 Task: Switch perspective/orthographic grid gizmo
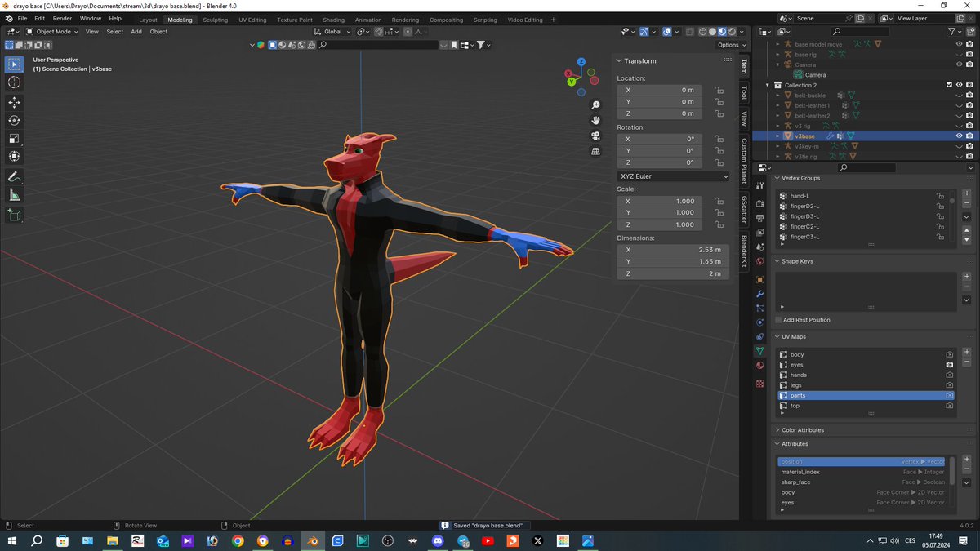point(596,151)
